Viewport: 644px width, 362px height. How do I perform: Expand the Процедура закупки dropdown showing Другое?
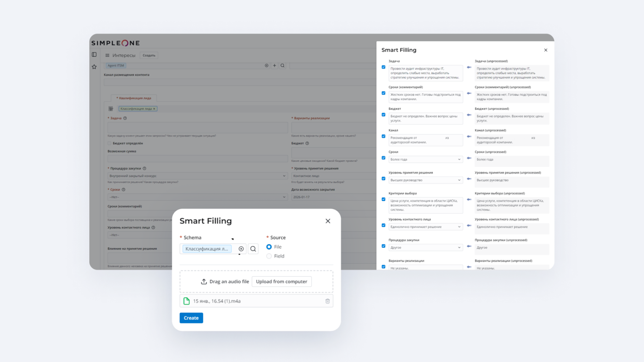(425, 248)
